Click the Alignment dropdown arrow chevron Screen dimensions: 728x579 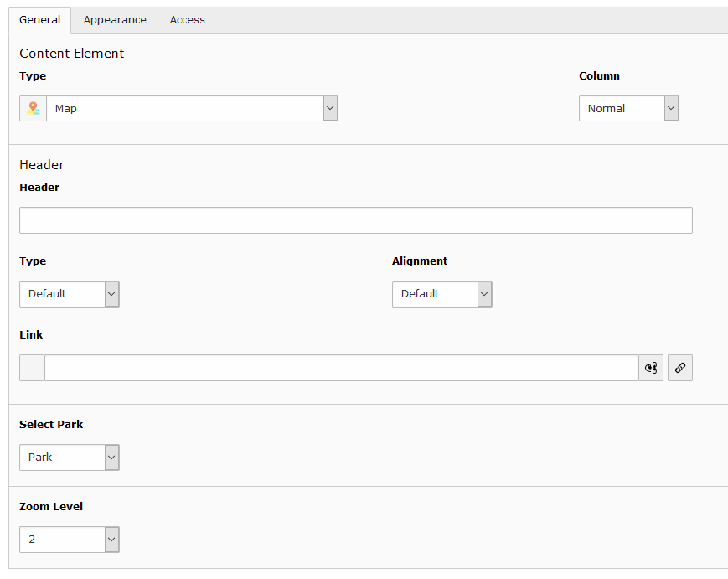click(x=484, y=294)
